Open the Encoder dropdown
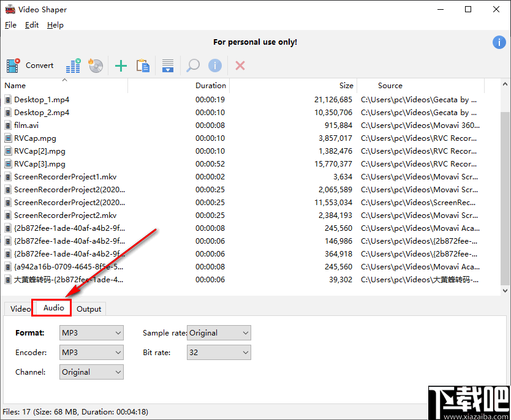 click(x=91, y=352)
